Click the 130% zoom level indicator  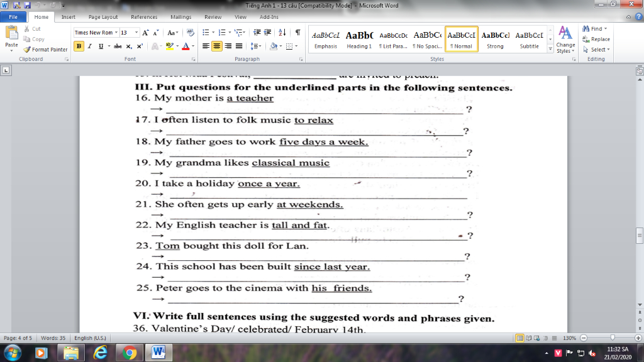click(569, 338)
